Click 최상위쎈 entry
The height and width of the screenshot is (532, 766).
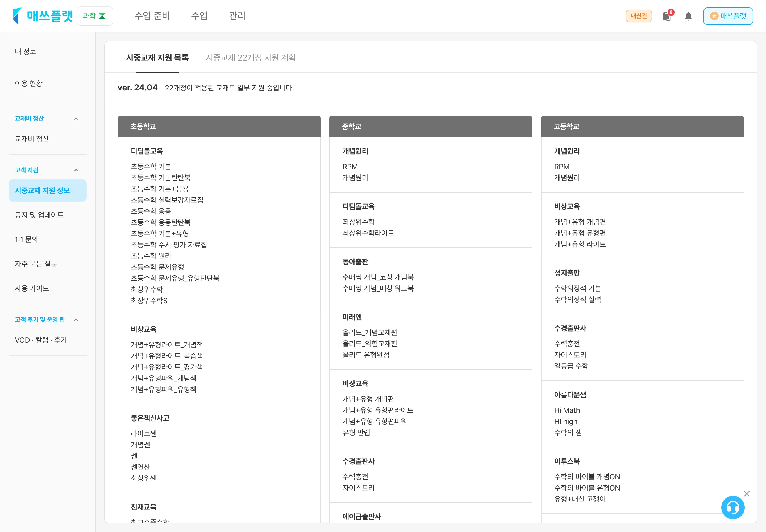[144, 478]
